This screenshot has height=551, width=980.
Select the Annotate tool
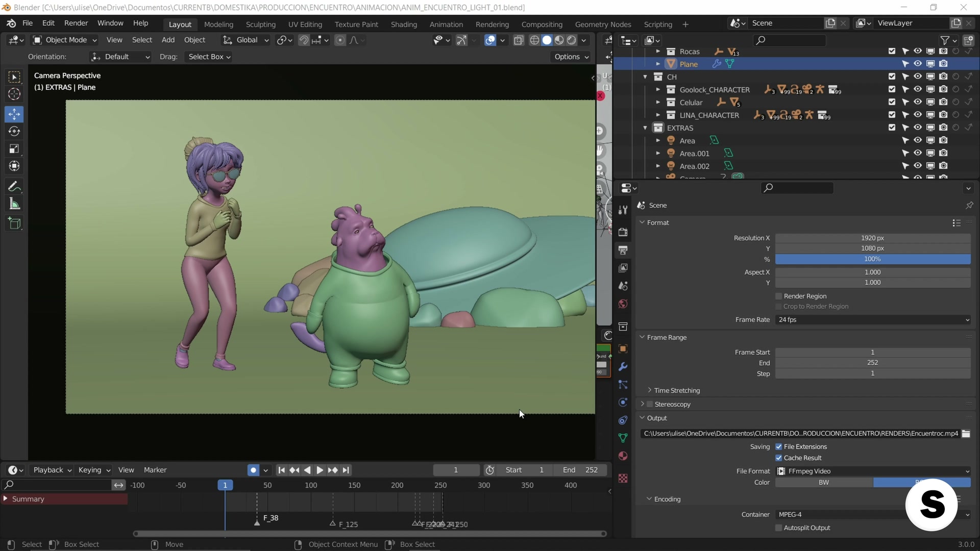14,187
